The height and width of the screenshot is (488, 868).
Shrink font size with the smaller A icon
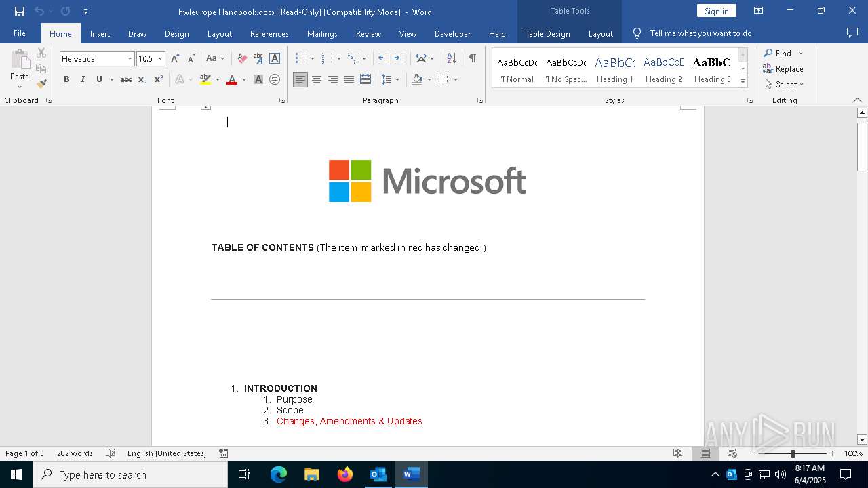tap(191, 58)
